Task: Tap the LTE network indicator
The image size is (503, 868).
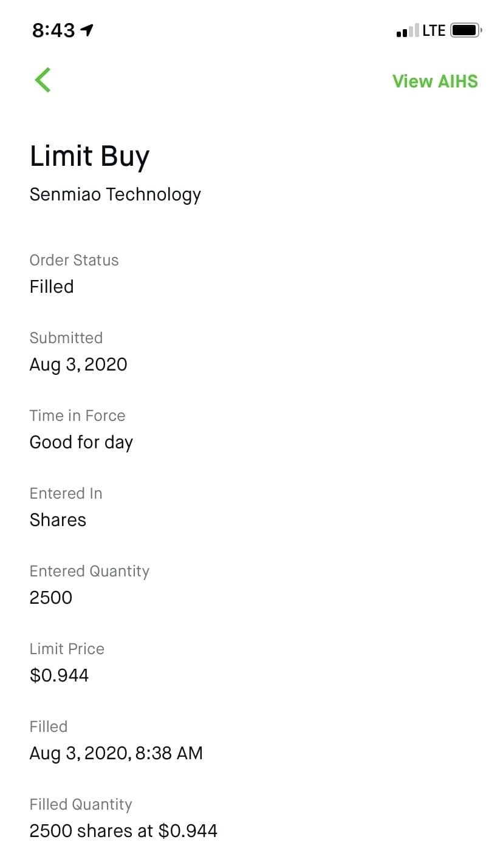Action: point(434,30)
